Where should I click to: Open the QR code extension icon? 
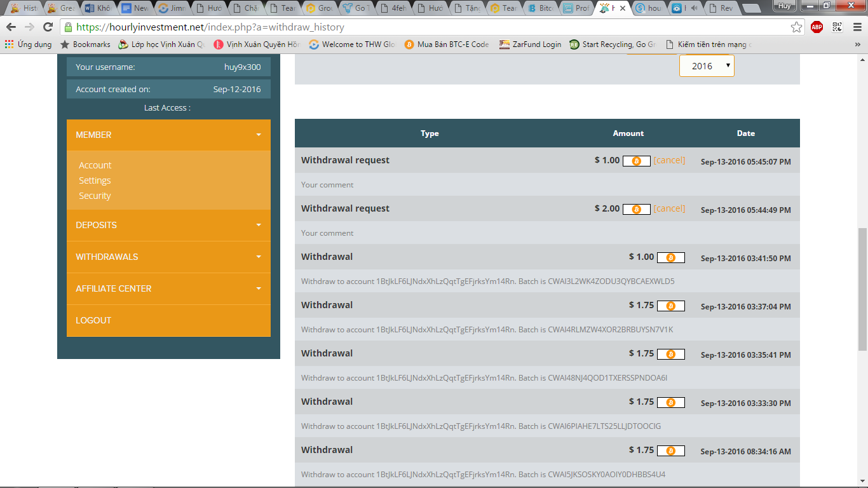pos(837,27)
